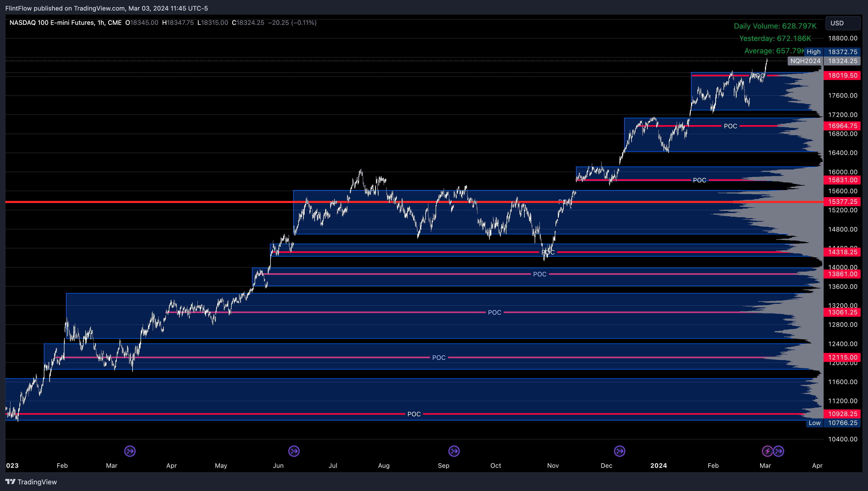Click the POC label on the 10928.25 line
This screenshot has width=868, height=491.
click(414, 414)
